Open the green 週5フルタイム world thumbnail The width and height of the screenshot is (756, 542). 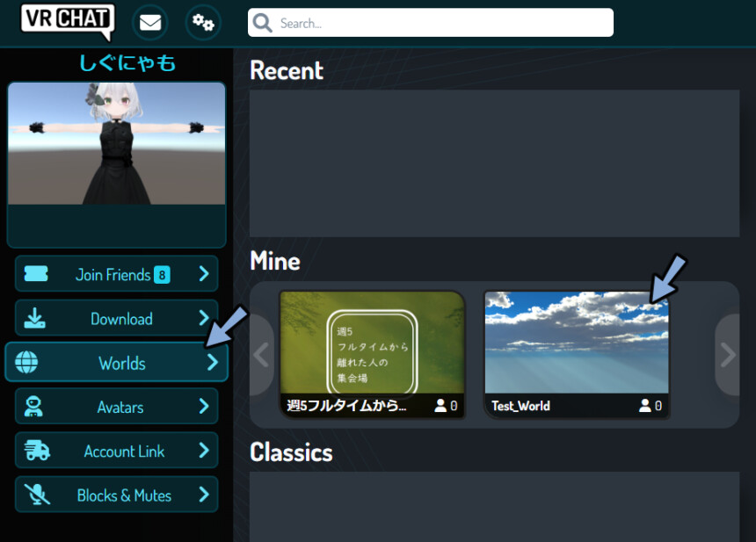coord(372,343)
